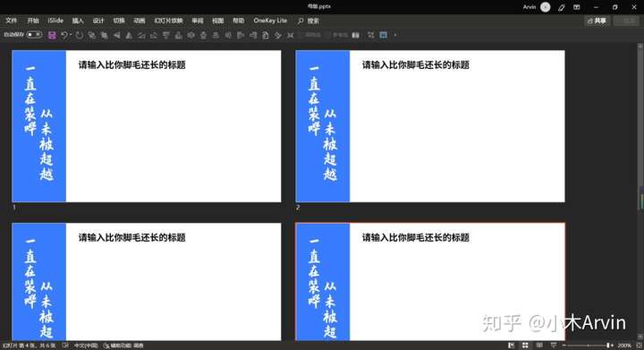Click the Undo arrow icon
The image size is (644, 350).
tap(64, 35)
